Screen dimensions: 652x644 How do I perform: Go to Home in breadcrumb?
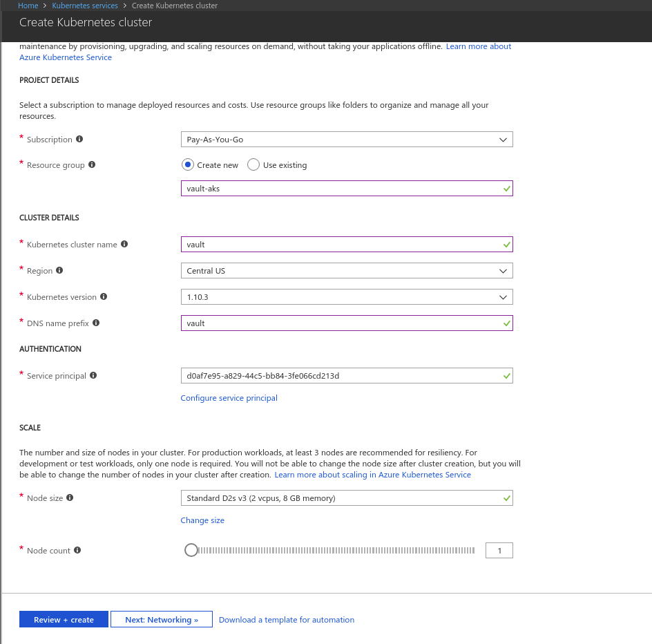click(x=28, y=6)
